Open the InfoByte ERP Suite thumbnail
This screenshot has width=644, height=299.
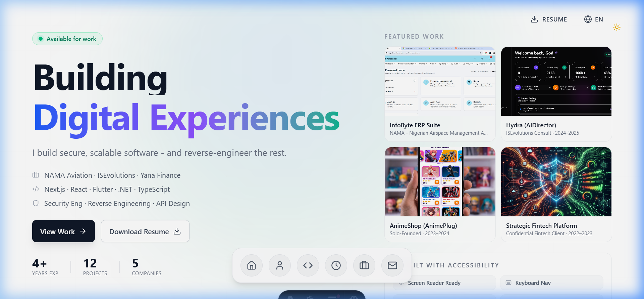click(x=440, y=81)
